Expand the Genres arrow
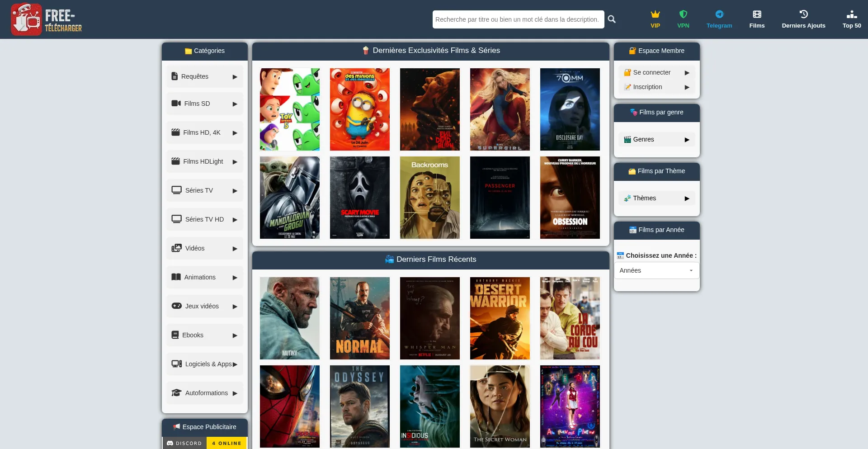The height and width of the screenshot is (449, 868). [x=687, y=140]
